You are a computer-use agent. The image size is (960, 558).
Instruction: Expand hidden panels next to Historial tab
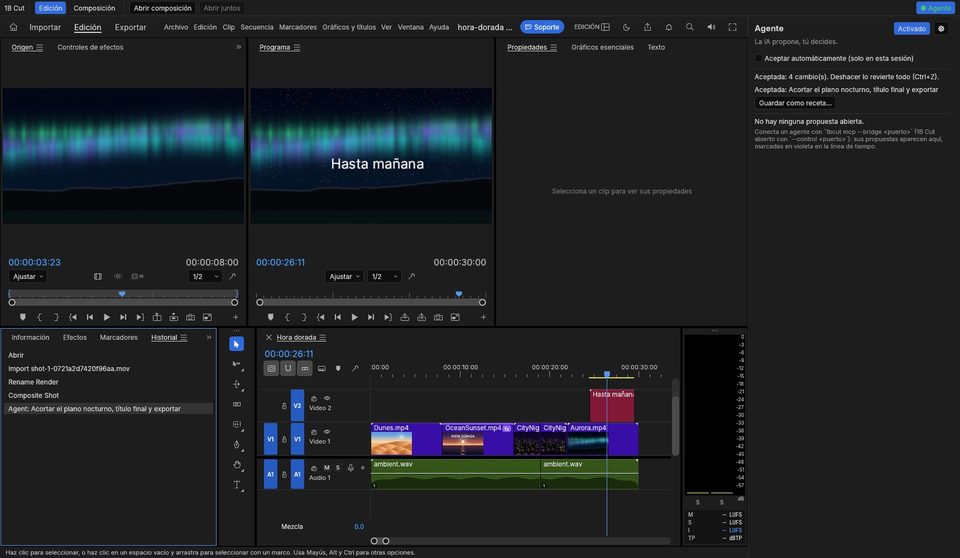pos(209,337)
